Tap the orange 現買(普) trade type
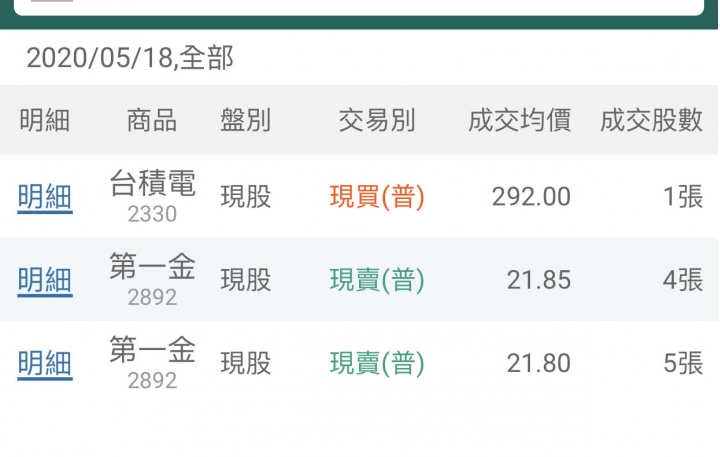720x457 pixels. pos(377,197)
